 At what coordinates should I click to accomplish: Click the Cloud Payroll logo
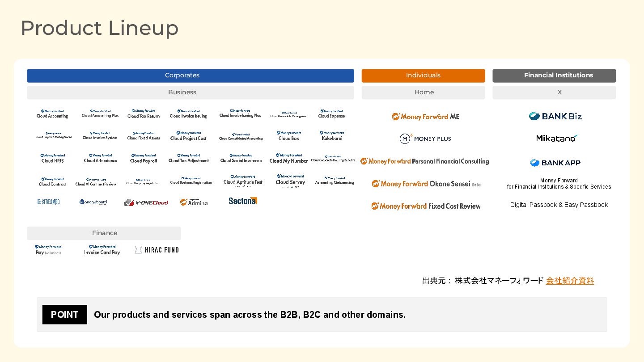pos(144,159)
